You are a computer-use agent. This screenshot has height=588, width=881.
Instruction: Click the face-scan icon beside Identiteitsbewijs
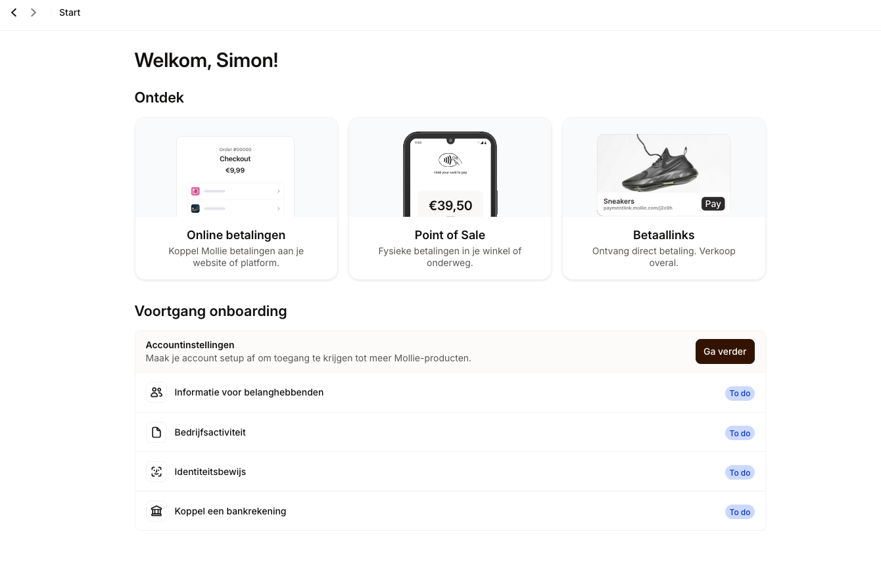click(x=156, y=472)
